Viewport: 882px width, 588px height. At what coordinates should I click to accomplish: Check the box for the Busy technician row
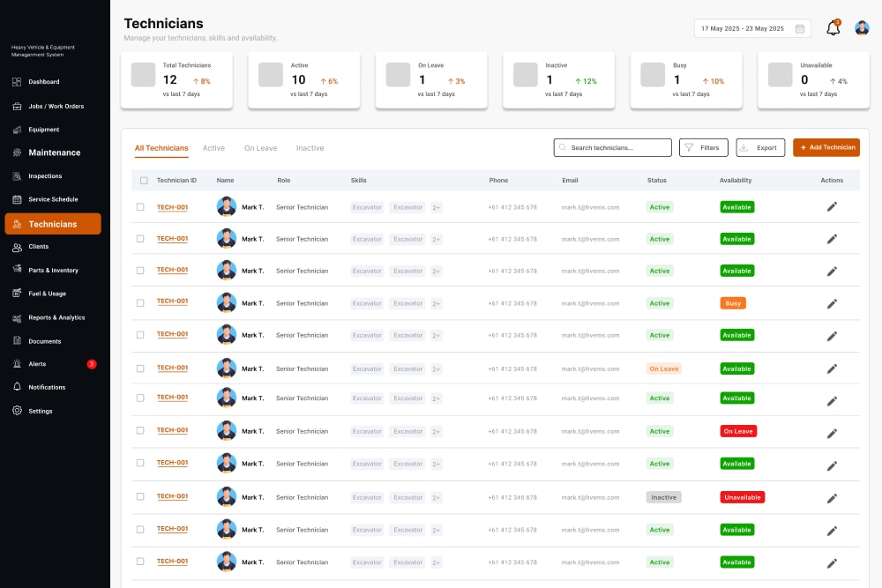140,303
